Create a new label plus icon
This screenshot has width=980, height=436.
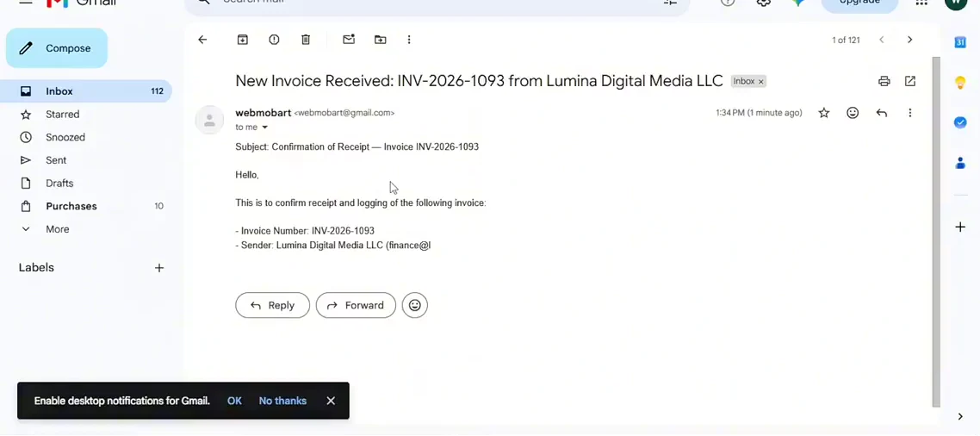(x=159, y=268)
